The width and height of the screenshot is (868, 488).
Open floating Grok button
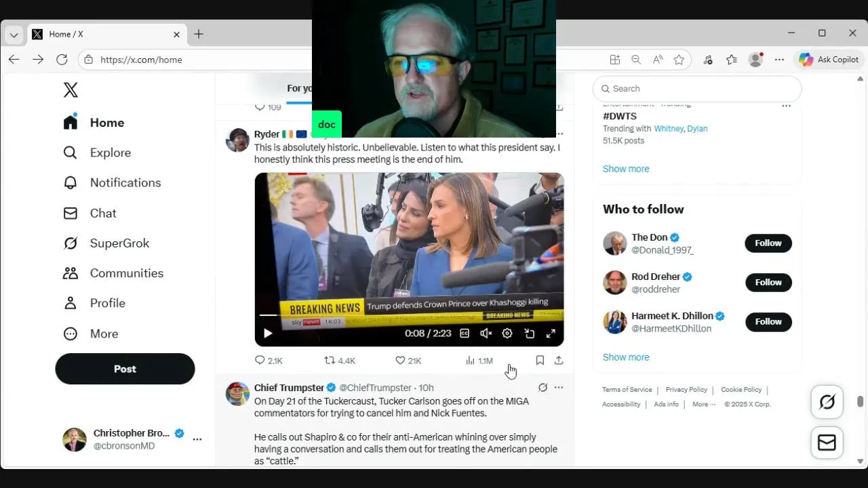pos(827,403)
